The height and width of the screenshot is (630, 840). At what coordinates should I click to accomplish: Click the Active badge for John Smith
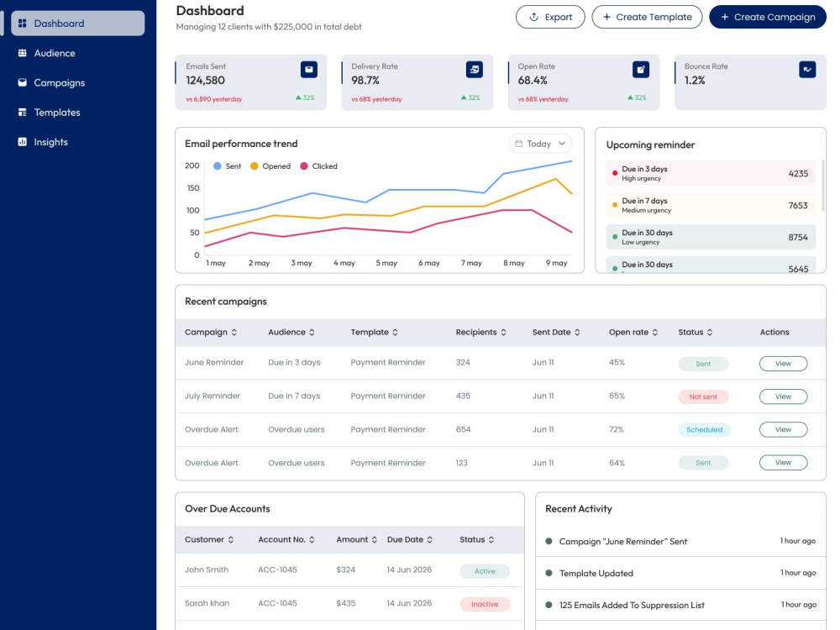[x=485, y=571]
